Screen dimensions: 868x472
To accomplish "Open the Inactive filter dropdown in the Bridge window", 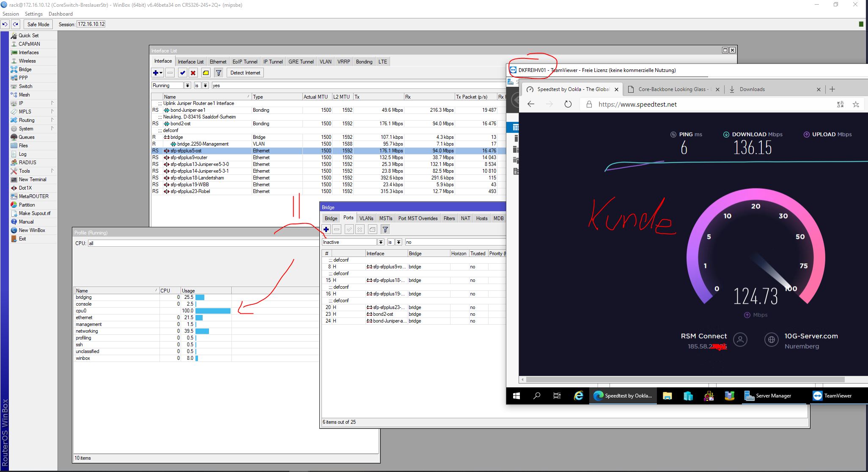I will coord(381,242).
